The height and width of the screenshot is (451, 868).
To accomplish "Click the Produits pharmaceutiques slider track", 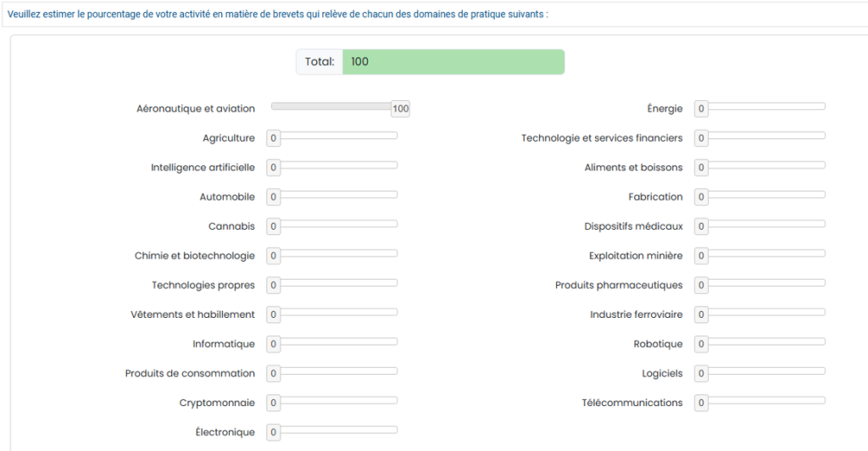I will [x=765, y=283].
